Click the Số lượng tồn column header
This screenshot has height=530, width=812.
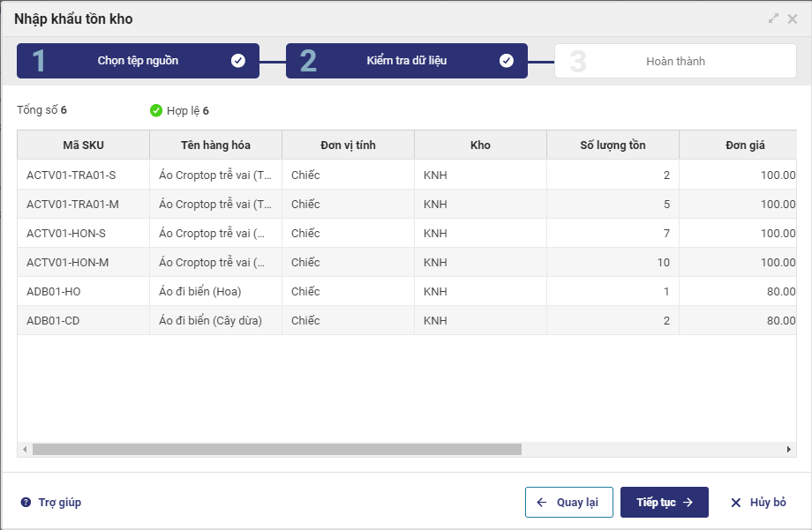click(x=613, y=145)
